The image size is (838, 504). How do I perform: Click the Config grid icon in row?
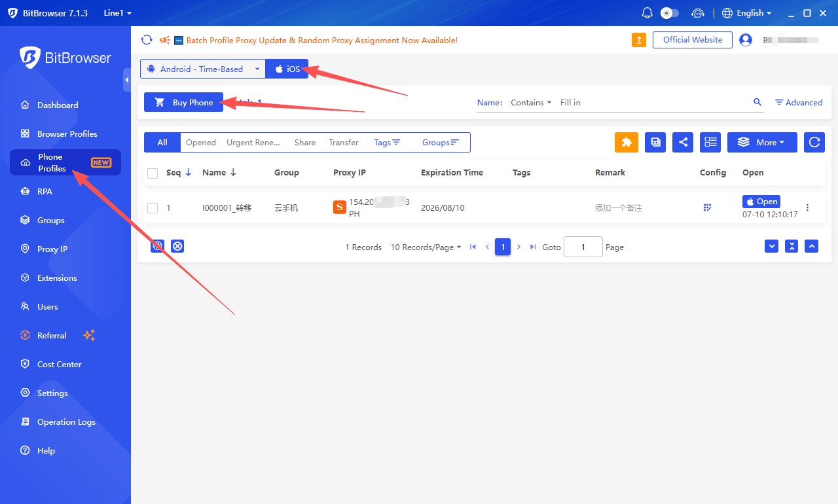[x=707, y=207]
